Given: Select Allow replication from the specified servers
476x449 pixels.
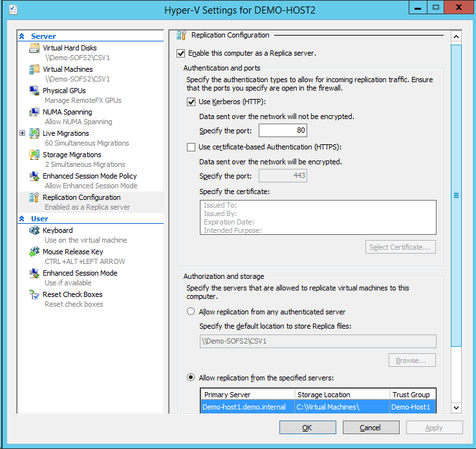Looking at the screenshot, I should click(x=191, y=378).
